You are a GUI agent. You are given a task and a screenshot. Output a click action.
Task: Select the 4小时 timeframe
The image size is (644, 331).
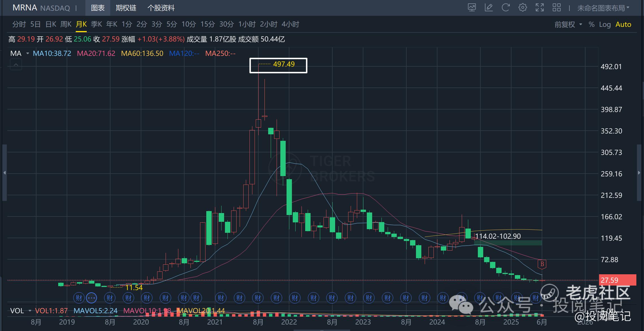click(290, 24)
